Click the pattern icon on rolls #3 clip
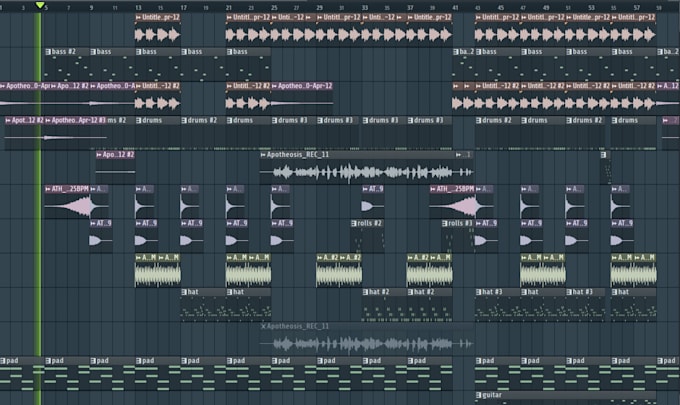 [x=445, y=224]
